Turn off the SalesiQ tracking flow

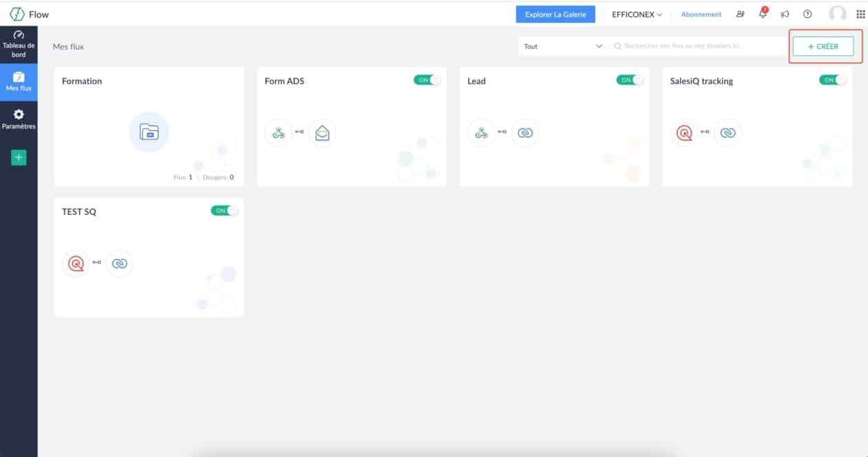pyautogui.click(x=832, y=80)
